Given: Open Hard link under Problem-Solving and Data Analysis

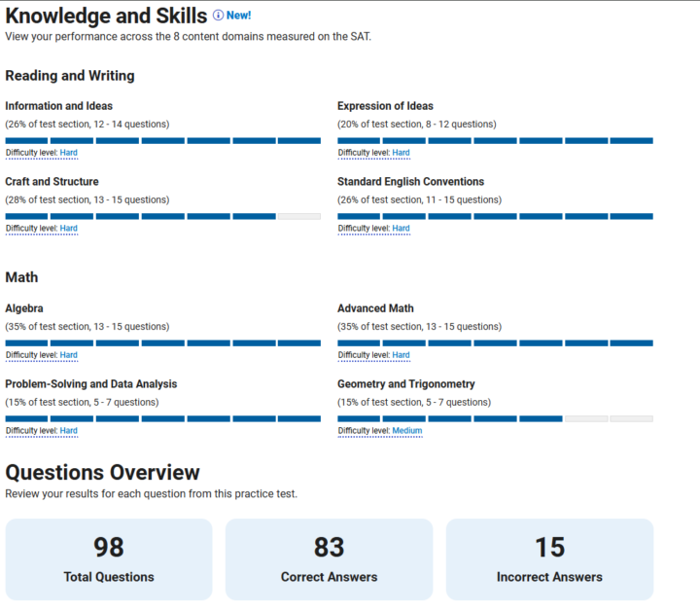Looking at the screenshot, I should click(x=68, y=431).
